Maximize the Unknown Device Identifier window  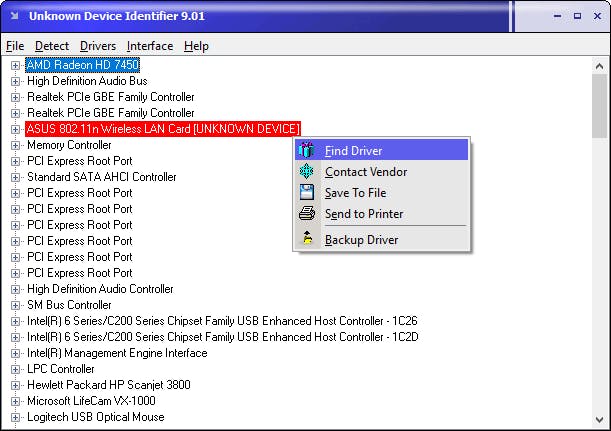point(577,16)
